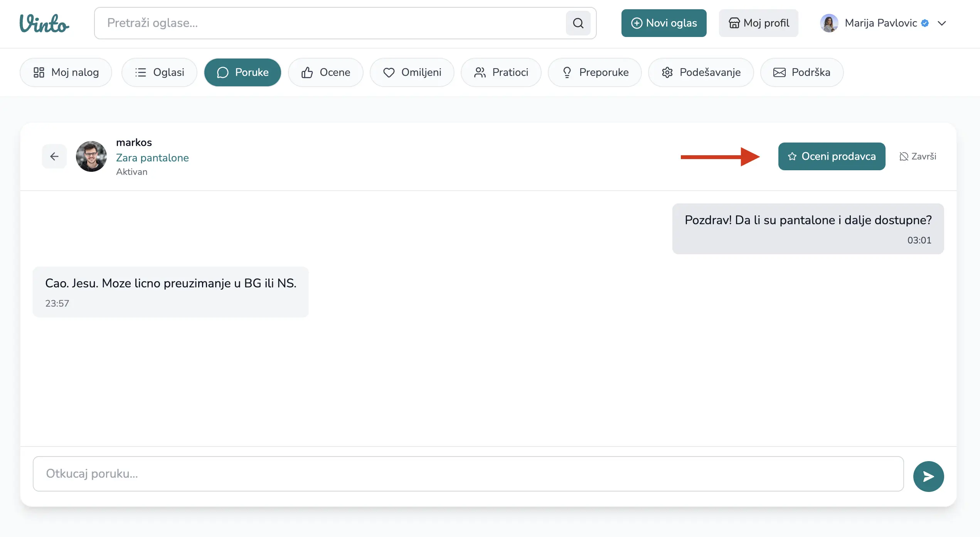The height and width of the screenshot is (537, 980).
Task: Go to the Omiljeni tab
Action: click(412, 72)
